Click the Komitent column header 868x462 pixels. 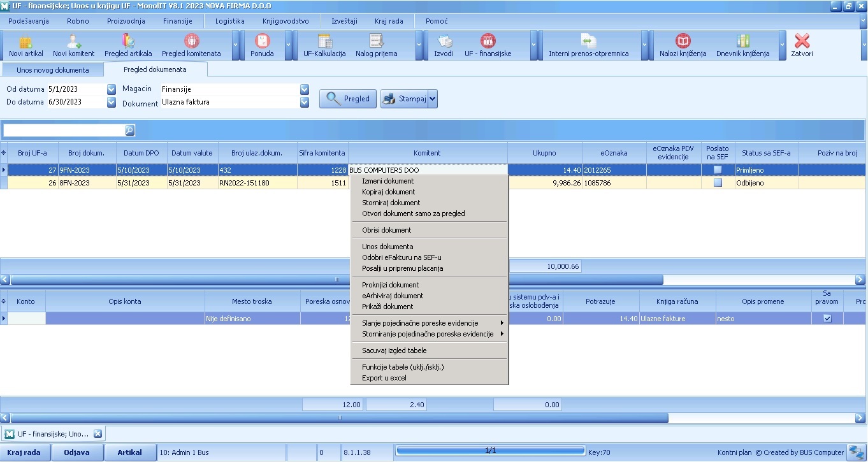click(428, 153)
